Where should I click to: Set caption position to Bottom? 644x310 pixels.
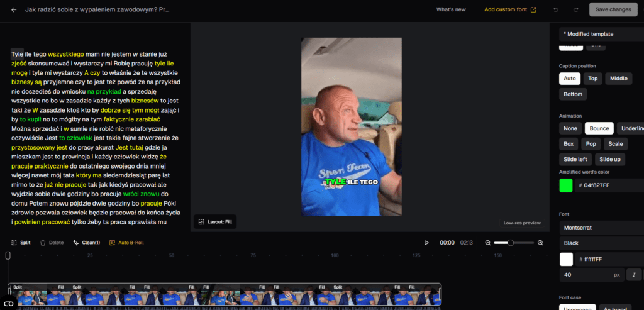[573, 94]
